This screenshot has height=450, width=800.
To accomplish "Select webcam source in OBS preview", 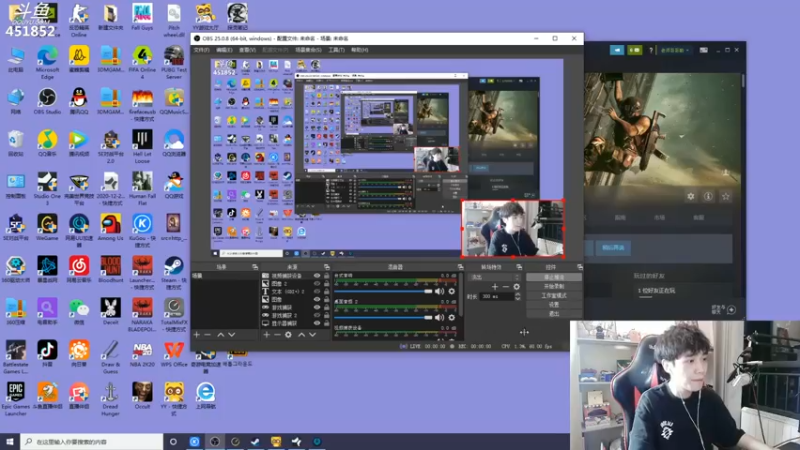I will (513, 228).
